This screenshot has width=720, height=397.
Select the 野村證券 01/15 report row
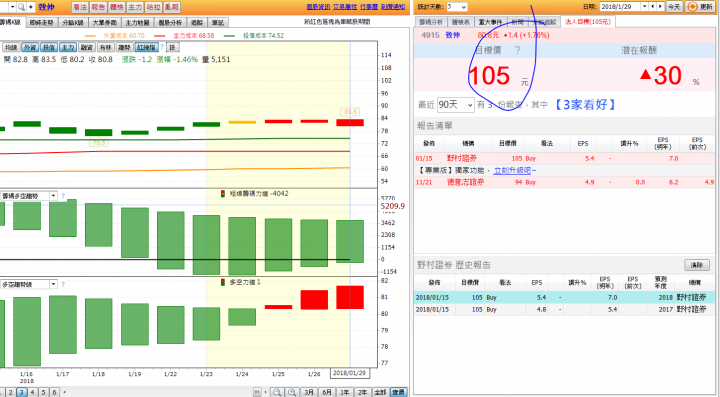(x=565, y=158)
